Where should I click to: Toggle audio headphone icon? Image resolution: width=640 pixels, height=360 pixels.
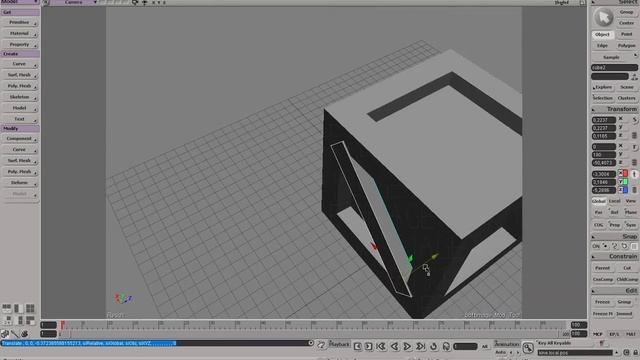pos(446,347)
